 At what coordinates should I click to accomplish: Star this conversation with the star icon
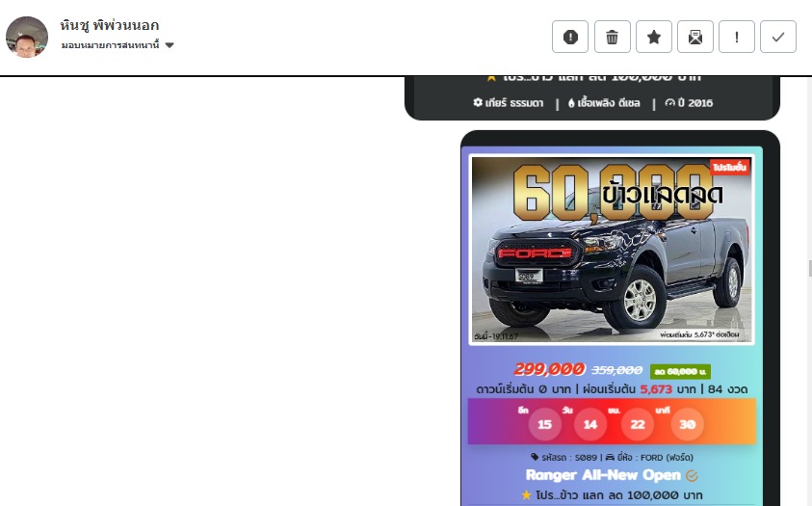click(x=654, y=37)
